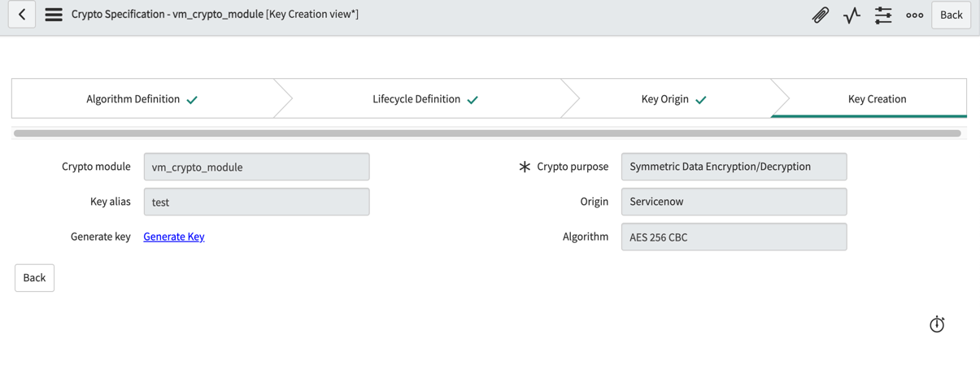Click the bottom-left Back button
Image resolution: width=980 pixels, height=378 pixels.
point(34,278)
